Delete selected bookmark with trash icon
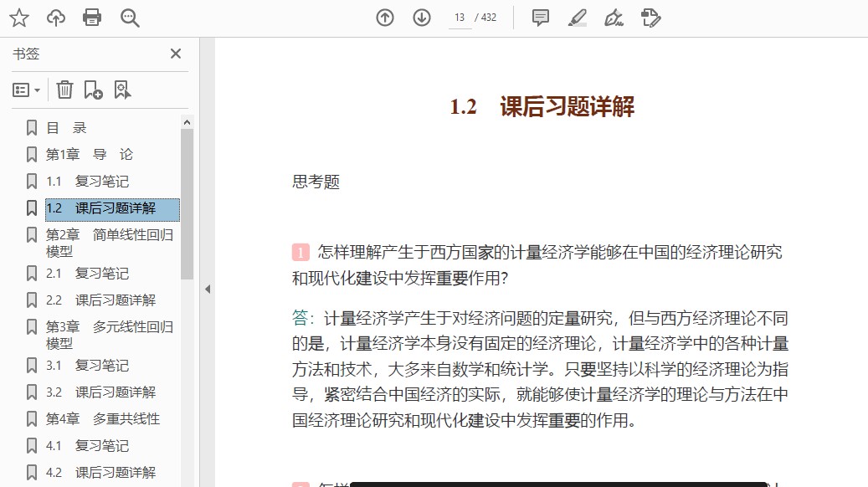This screenshot has width=868, height=487. 64,90
